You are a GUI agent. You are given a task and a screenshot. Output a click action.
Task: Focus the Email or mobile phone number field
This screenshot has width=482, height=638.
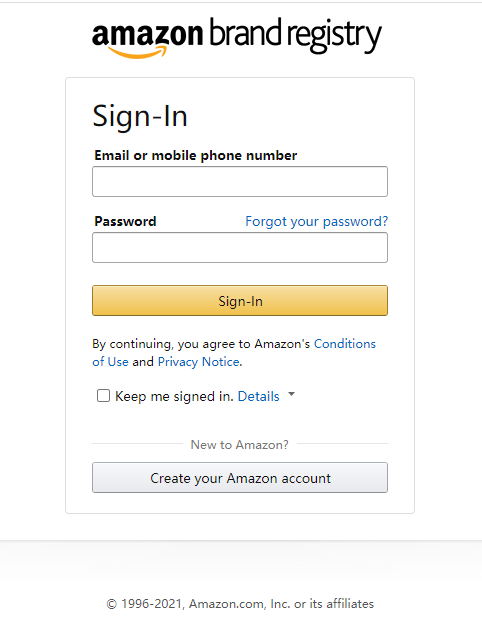tap(240, 181)
